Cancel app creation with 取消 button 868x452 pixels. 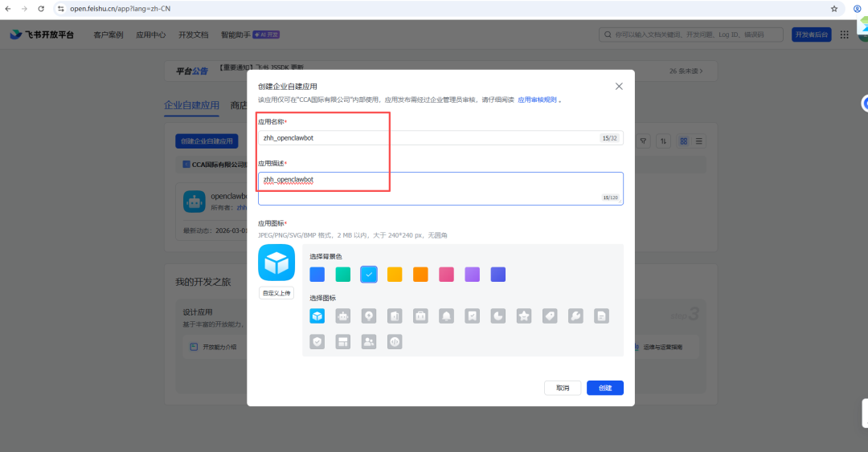563,388
